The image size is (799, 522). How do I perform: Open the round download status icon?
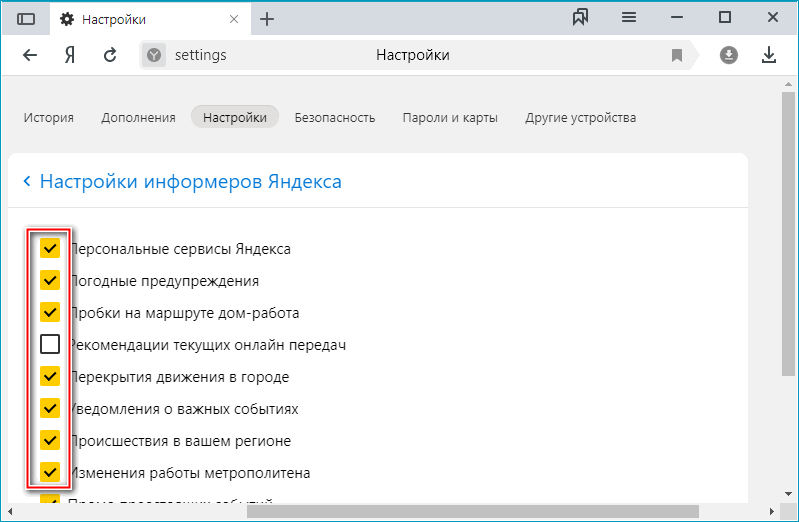click(x=729, y=55)
